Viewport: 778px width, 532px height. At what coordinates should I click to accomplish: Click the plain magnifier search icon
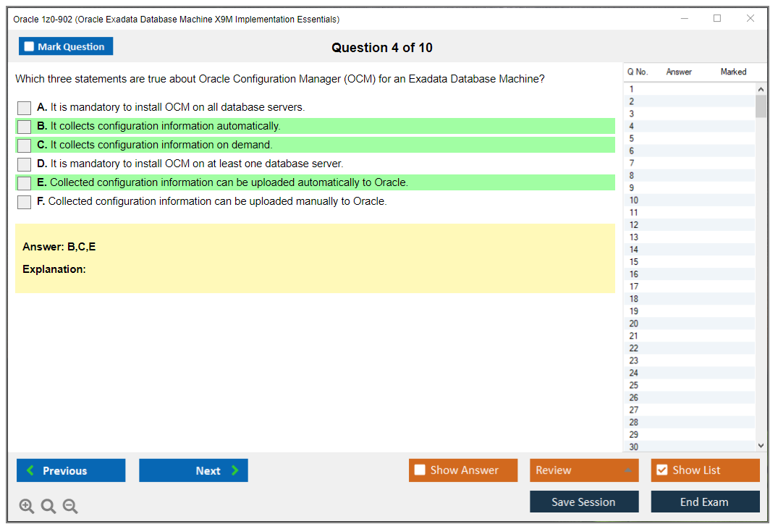[x=48, y=506]
